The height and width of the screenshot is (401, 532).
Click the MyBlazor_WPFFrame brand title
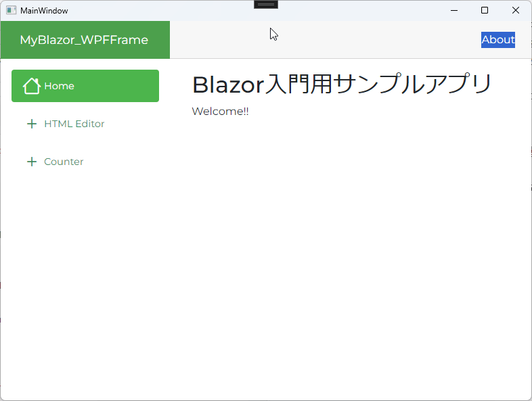(x=84, y=40)
